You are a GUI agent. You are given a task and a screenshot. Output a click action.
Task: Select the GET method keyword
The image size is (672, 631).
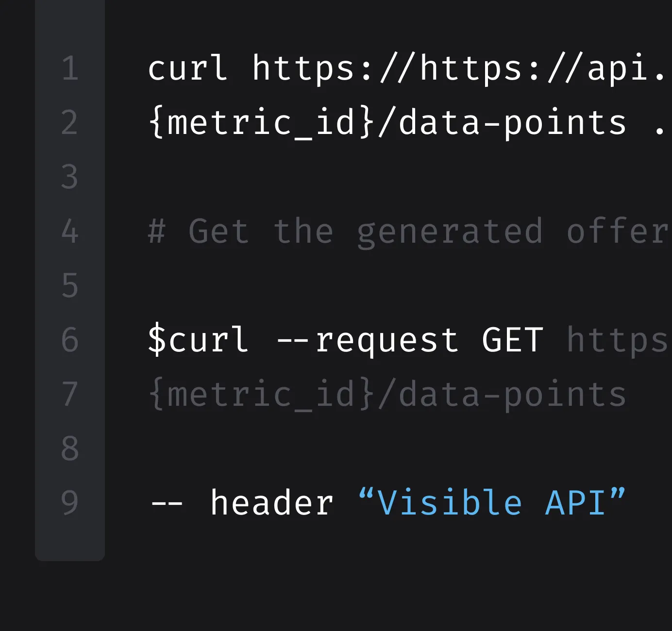512,340
